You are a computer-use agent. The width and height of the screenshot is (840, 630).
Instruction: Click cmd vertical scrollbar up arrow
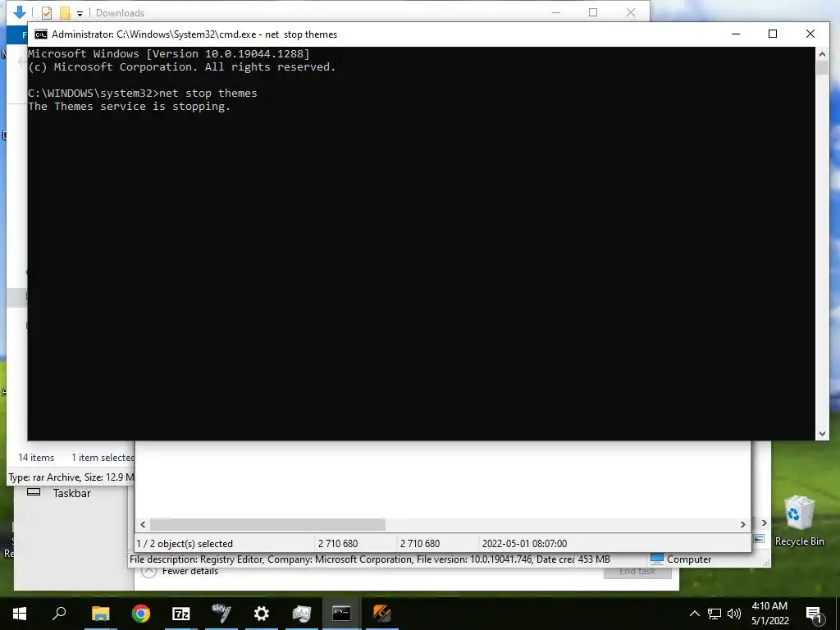822,53
